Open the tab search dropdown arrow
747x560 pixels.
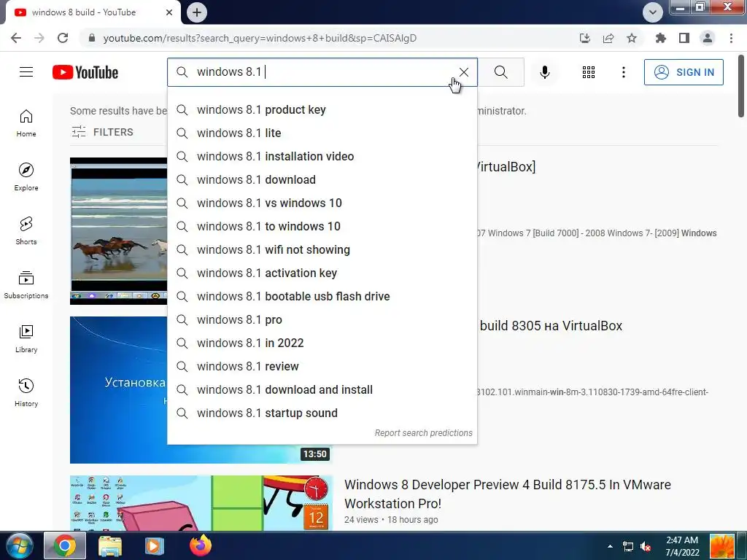[653, 12]
